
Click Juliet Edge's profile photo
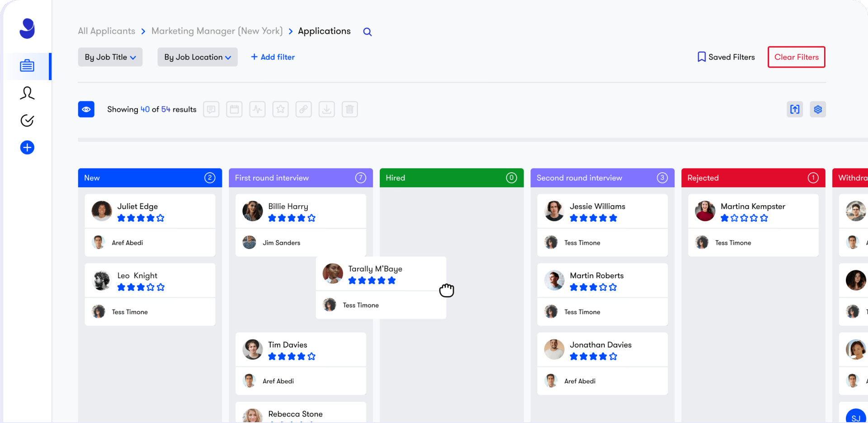pos(102,211)
